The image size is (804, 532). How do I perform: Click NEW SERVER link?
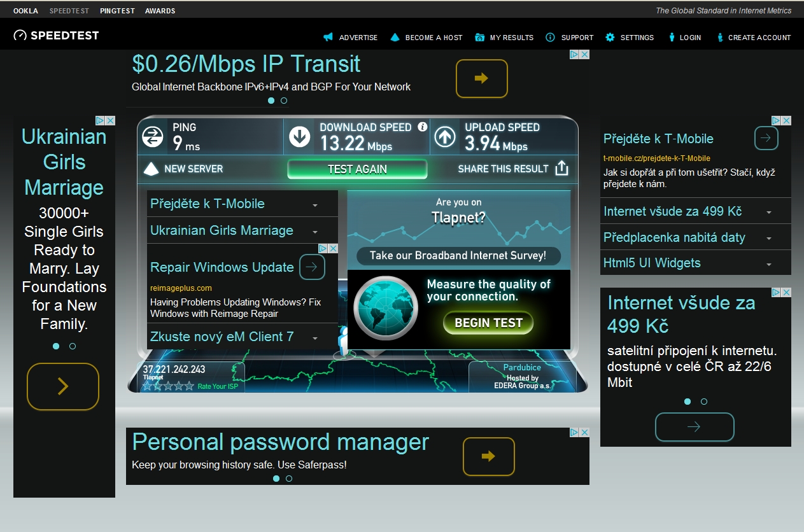[x=194, y=169]
